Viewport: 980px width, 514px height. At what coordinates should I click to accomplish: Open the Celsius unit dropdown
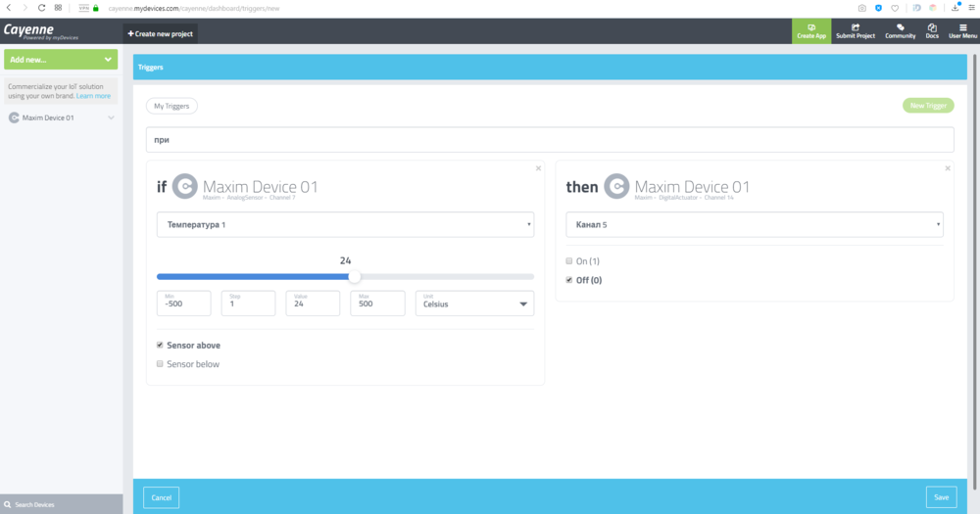point(474,304)
